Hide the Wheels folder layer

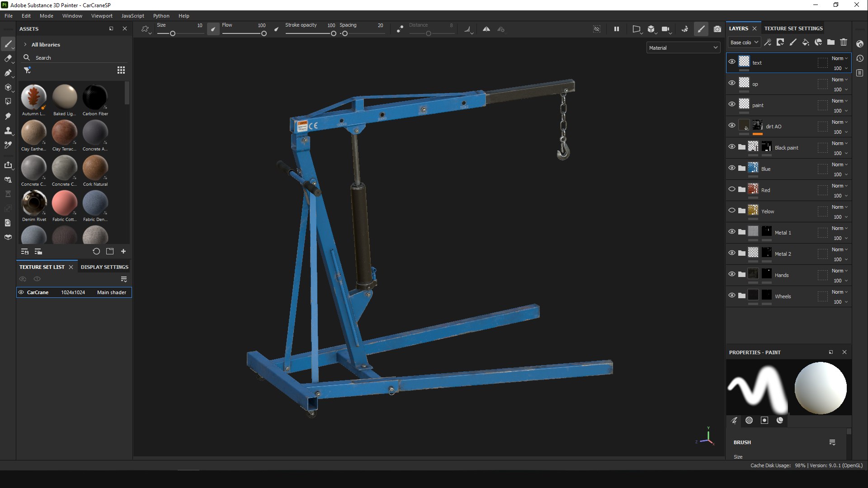(x=732, y=296)
